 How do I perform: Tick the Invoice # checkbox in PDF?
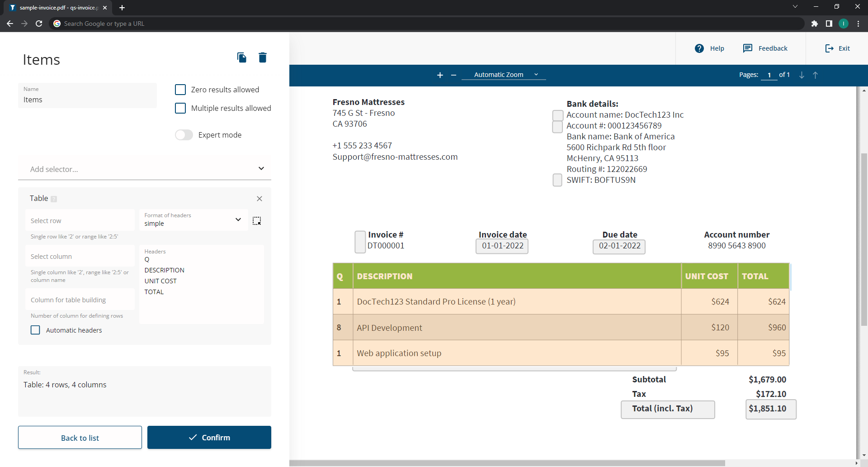[x=360, y=242]
